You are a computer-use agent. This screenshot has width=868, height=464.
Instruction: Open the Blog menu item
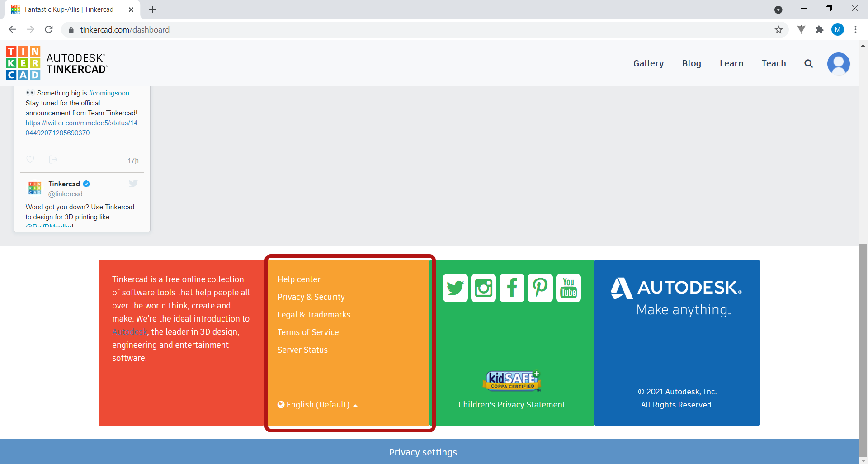692,64
